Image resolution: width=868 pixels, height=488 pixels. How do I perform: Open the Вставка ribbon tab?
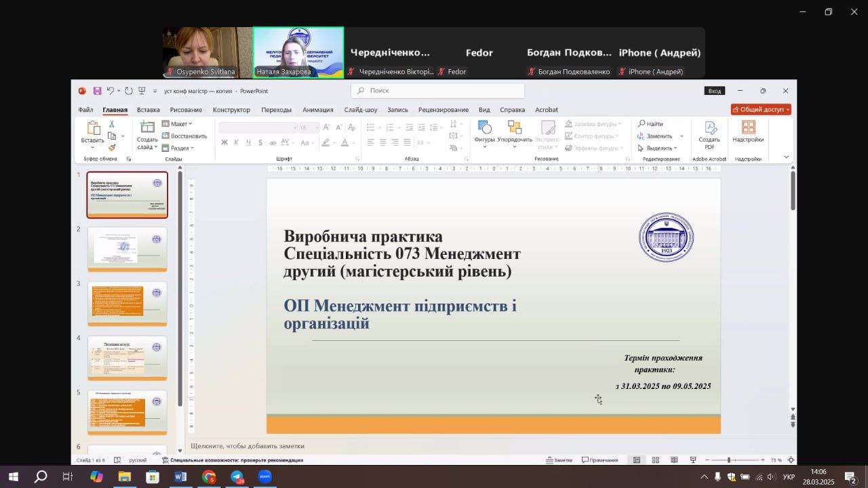pos(148,110)
